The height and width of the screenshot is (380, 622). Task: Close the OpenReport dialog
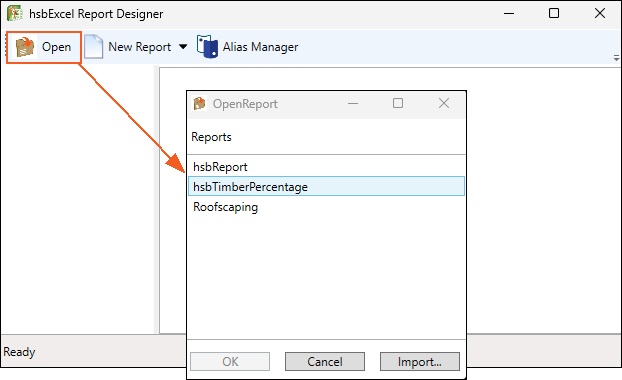tap(444, 104)
